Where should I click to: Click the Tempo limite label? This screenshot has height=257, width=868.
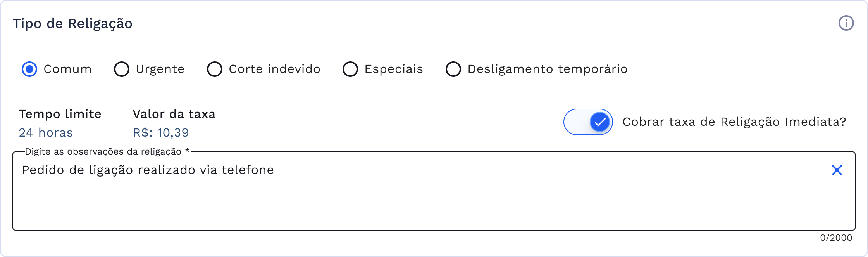click(60, 114)
